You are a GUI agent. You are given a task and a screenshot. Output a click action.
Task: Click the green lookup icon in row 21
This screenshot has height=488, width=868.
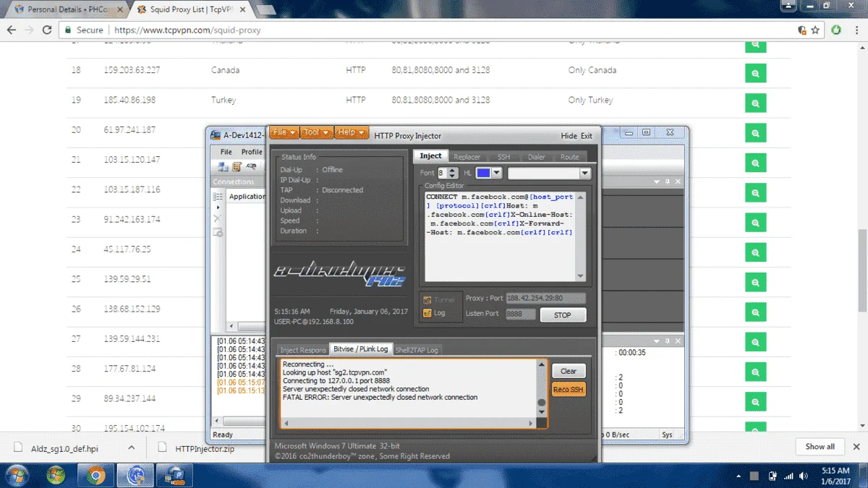click(x=755, y=163)
